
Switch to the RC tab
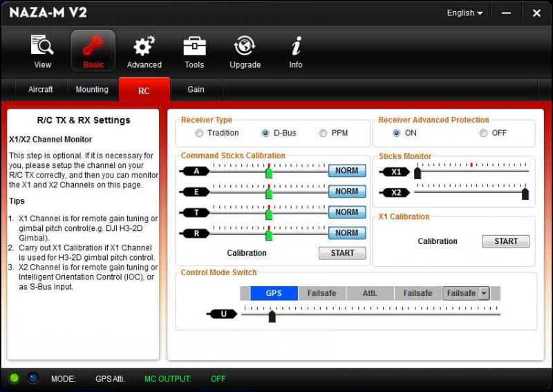coord(144,91)
